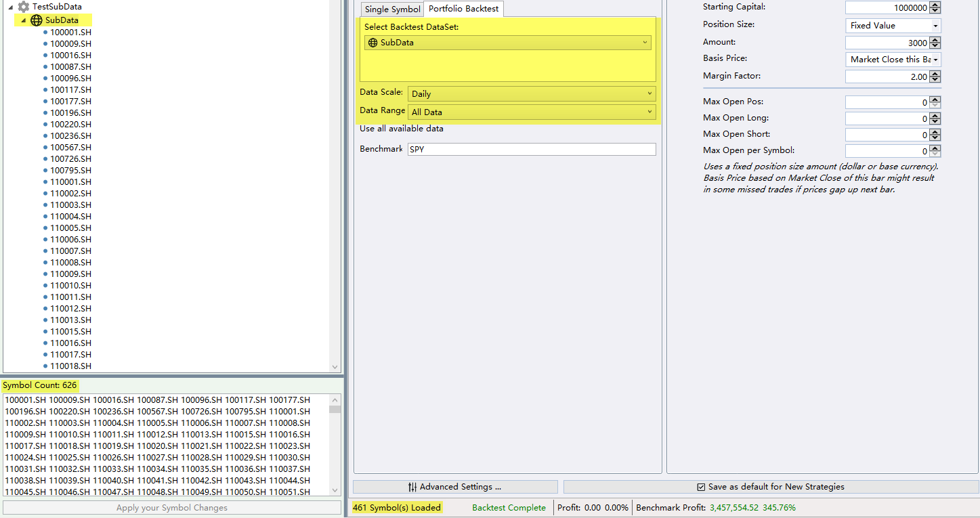
Task: Expand the Basis Price dropdown
Action: click(893, 60)
